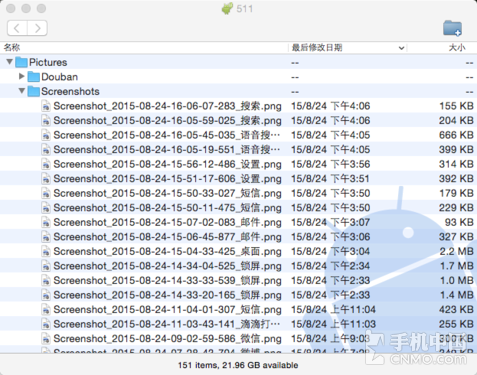This screenshot has width=477, height=375.
Task: Select the Pictures folder name
Action: (x=48, y=62)
